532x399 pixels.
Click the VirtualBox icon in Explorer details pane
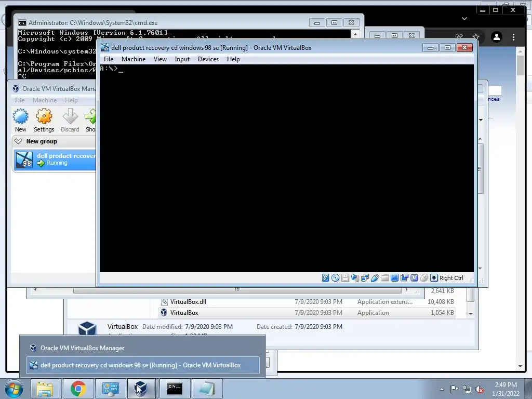click(x=87, y=328)
